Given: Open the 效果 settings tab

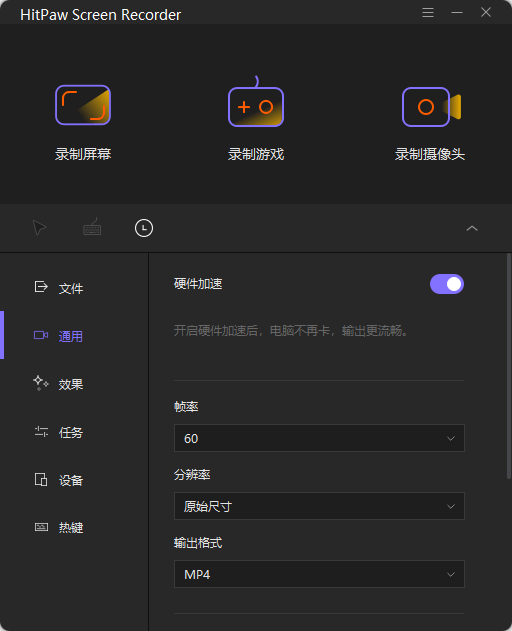Looking at the screenshot, I should [x=59, y=384].
